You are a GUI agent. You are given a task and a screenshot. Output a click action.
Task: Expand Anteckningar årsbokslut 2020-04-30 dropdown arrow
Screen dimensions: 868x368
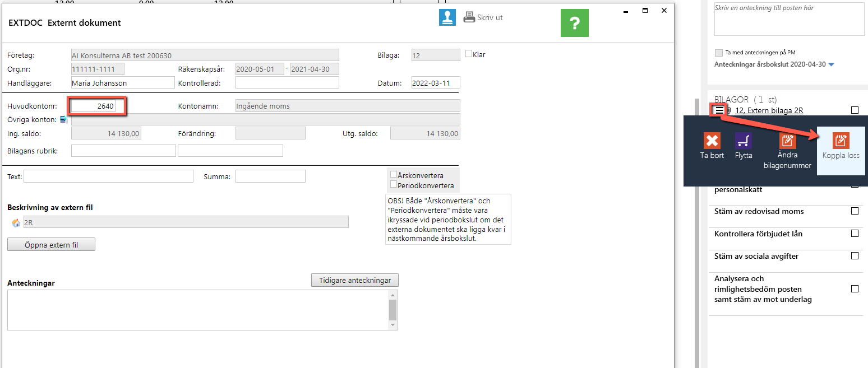831,65
